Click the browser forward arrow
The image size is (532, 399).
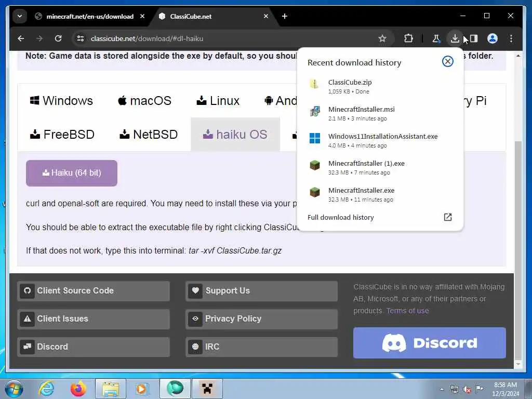click(x=39, y=38)
